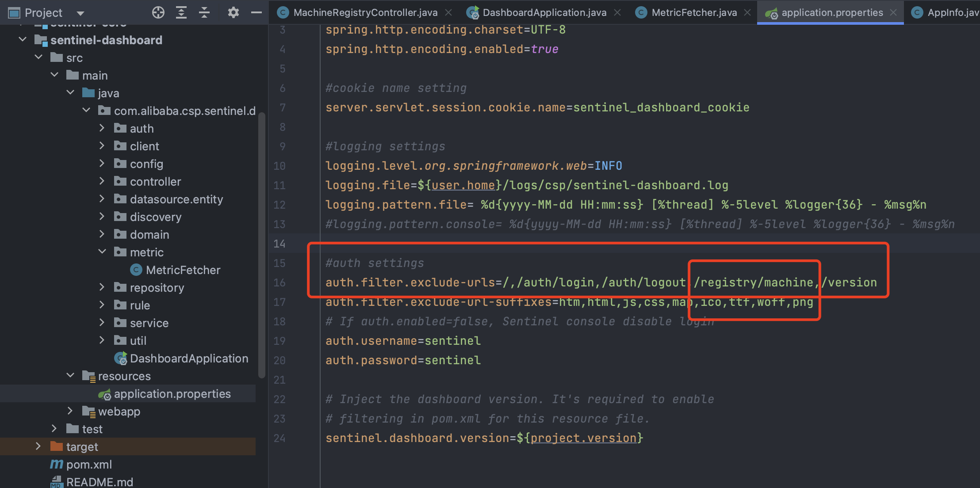Image resolution: width=980 pixels, height=488 pixels.
Task: Switch to MetricFetcher.java tab
Action: [x=694, y=12]
